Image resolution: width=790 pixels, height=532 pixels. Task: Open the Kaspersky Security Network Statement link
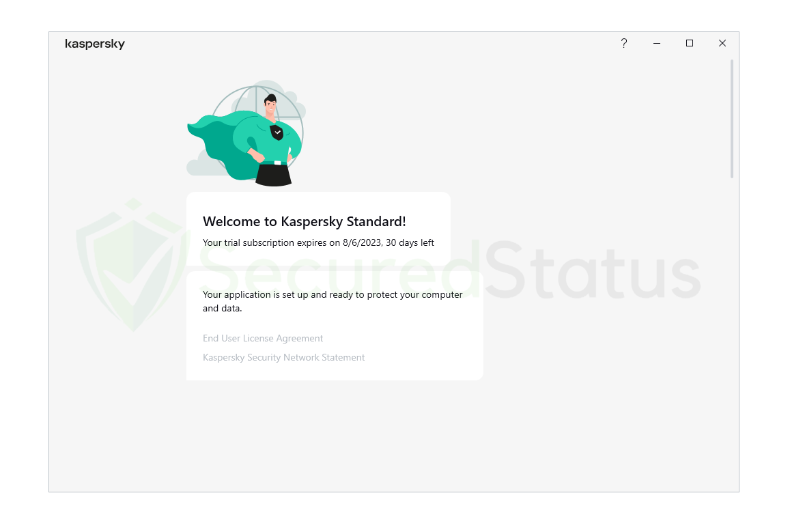point(283,357)
